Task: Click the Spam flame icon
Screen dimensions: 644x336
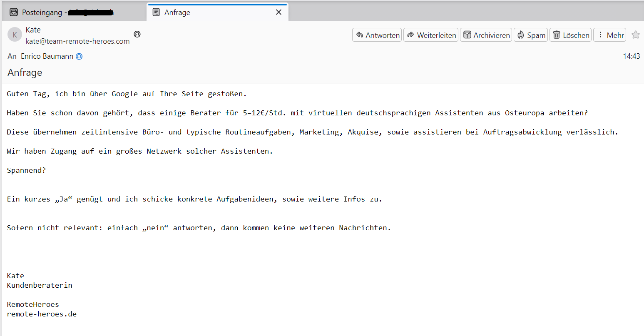Action: 520,35
